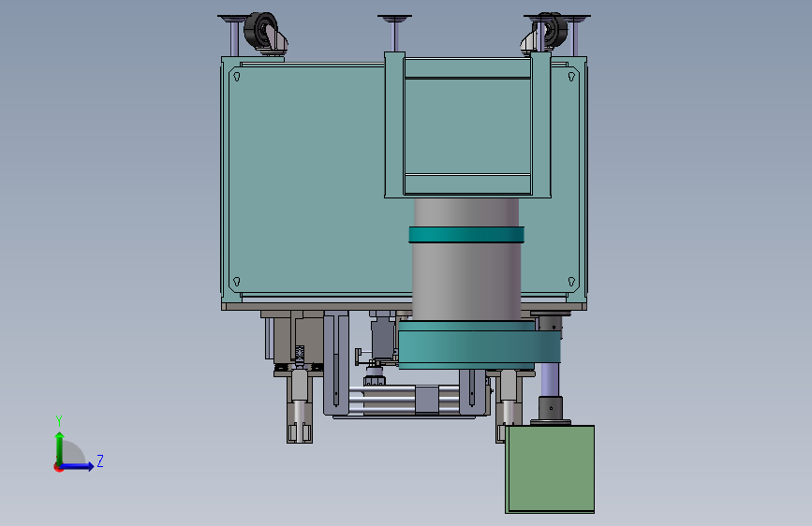Select the bottom-left keyhole slot in panel
Image resolution: width=812 pixels, height=526 pixels.
click(x=237, y=282)
